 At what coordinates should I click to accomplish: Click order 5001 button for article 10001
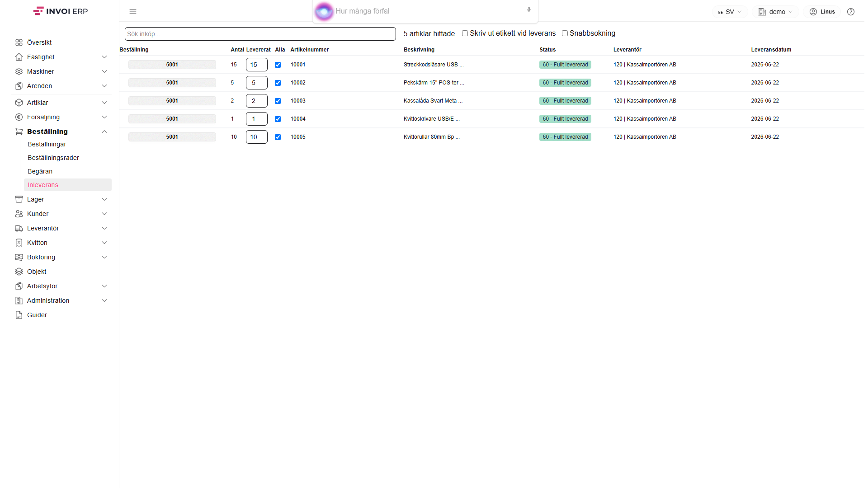tap(172, 65)
